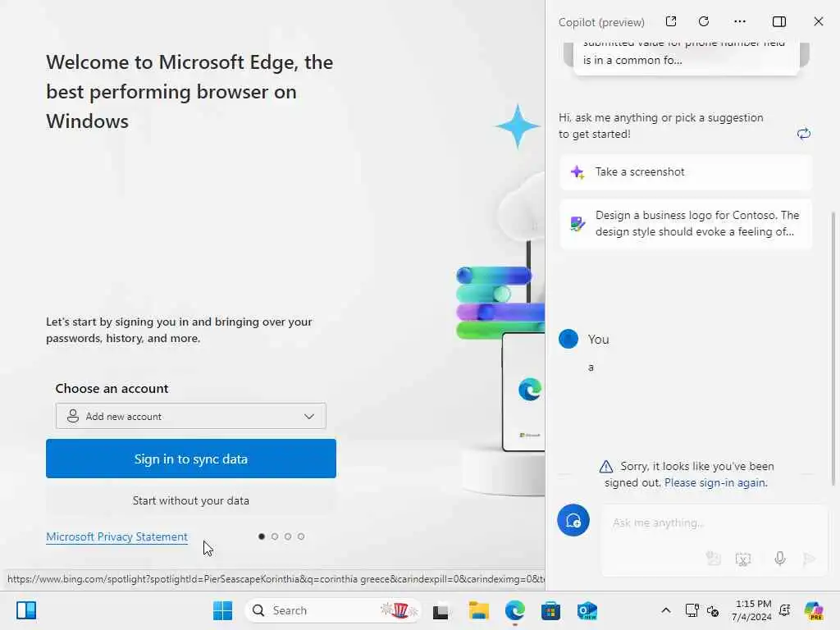The image size is (840, 630).
Task: Select the second page indicator dot
Action: click(x=275, y=536)
